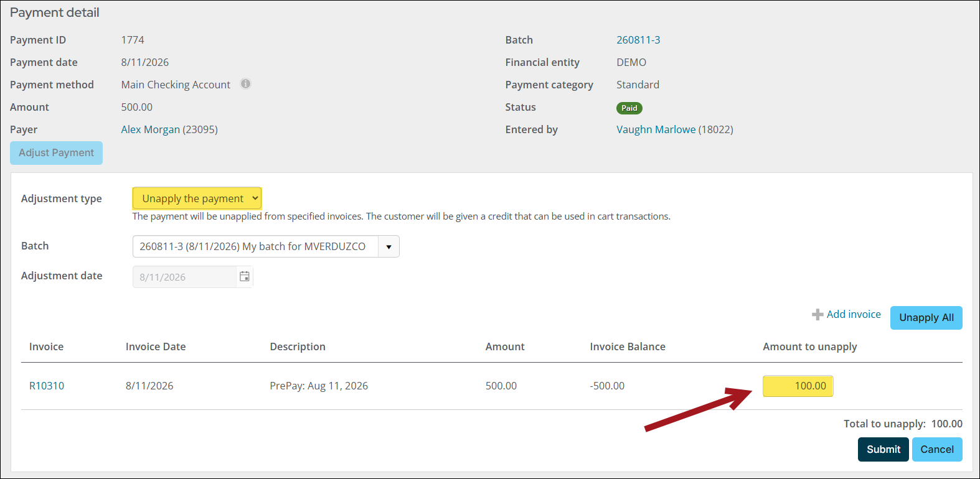Click the Amount to unapply field
Screen dimensions: 980x479
click(x=798, y=386)
